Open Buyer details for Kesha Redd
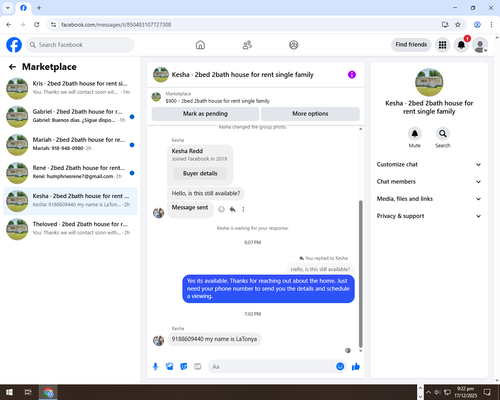The image size is (500, 400). pos(200,173)
